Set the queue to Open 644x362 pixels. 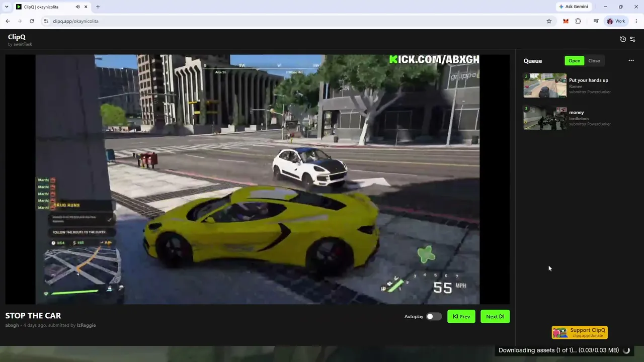tap(574, 61)
